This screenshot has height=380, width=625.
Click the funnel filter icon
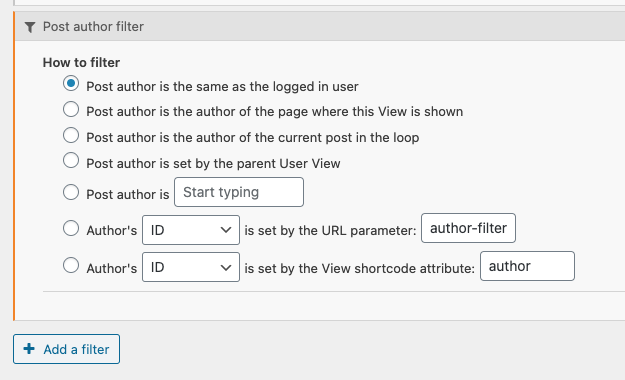click(30, 27)
